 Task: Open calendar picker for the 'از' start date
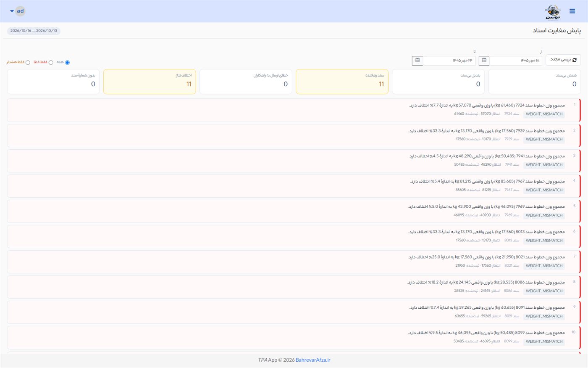point(484,61)
